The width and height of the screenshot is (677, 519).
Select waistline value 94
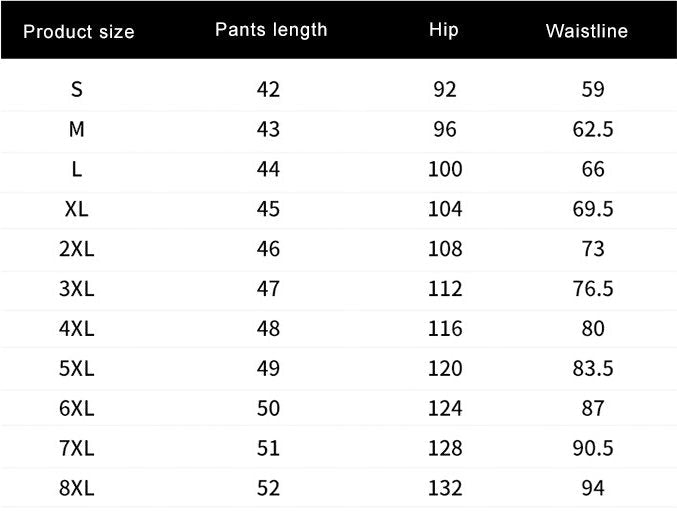point(593,488)
